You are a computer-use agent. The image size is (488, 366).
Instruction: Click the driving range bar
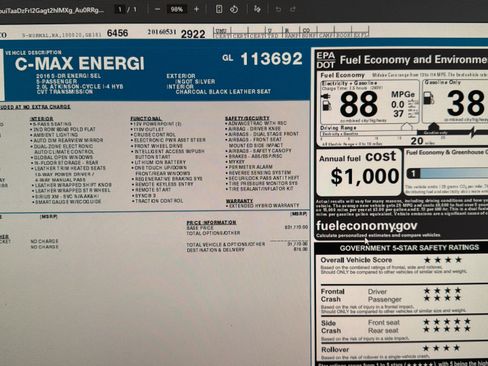pyautogui.click(x=404, y=133)
